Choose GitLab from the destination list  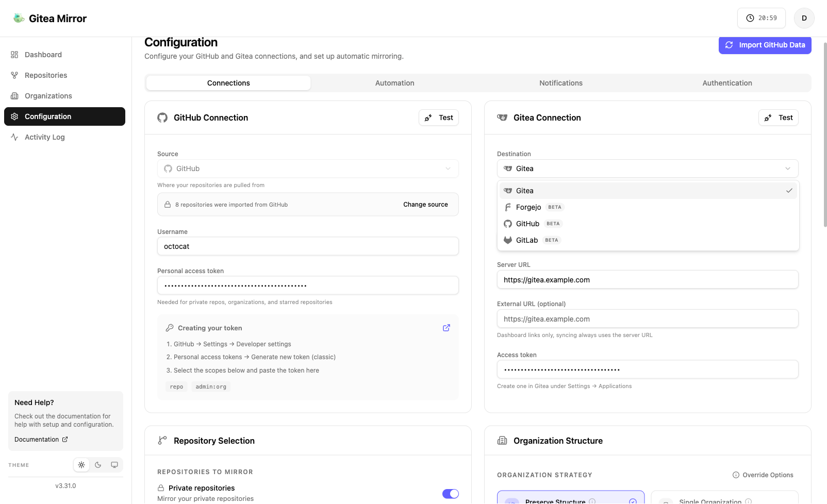[x=648, y=240]
